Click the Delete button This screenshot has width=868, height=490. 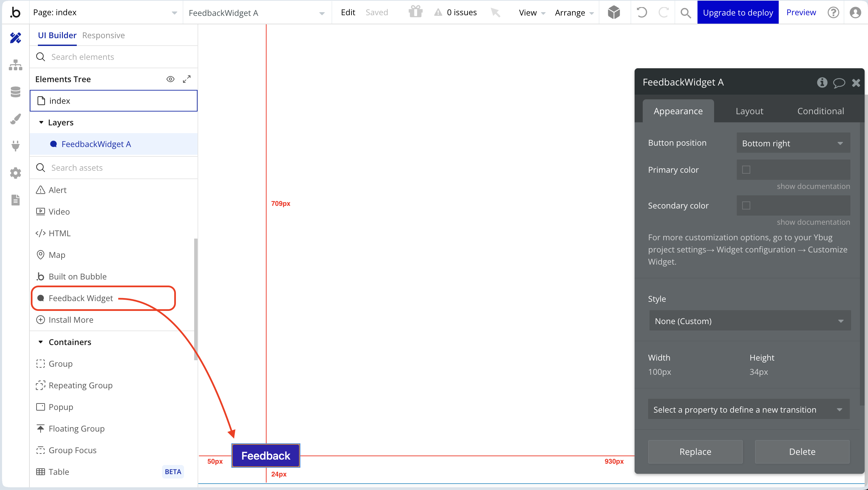point(802,451)
